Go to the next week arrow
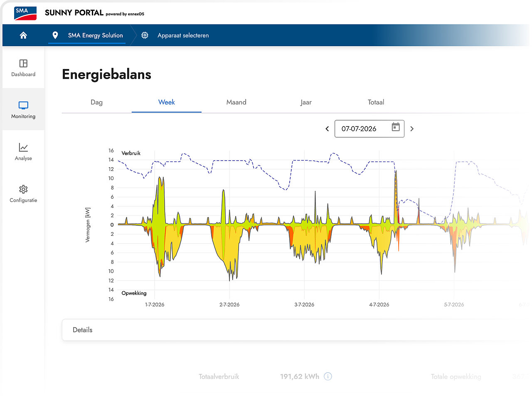Viewport: 532px width, 401px height. [x=412, y=129]
